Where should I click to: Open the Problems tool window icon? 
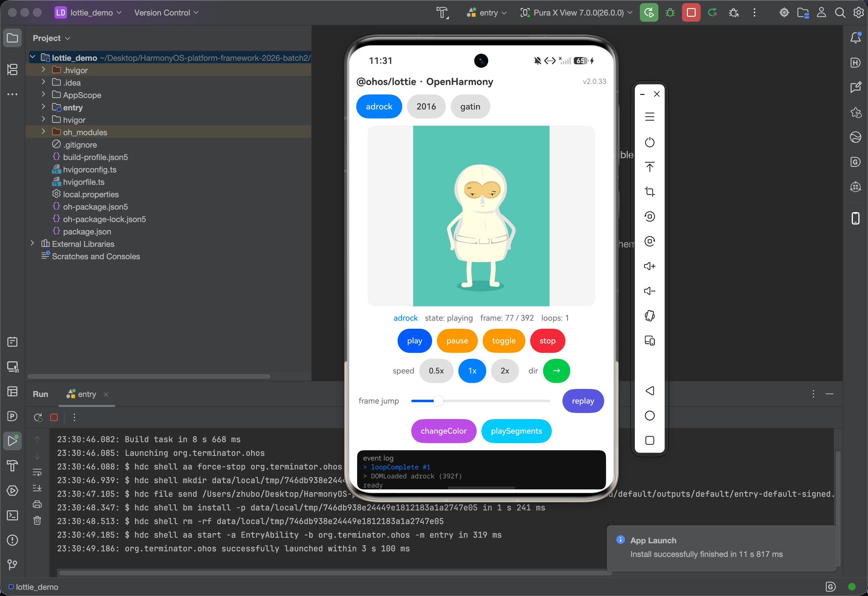12,540
